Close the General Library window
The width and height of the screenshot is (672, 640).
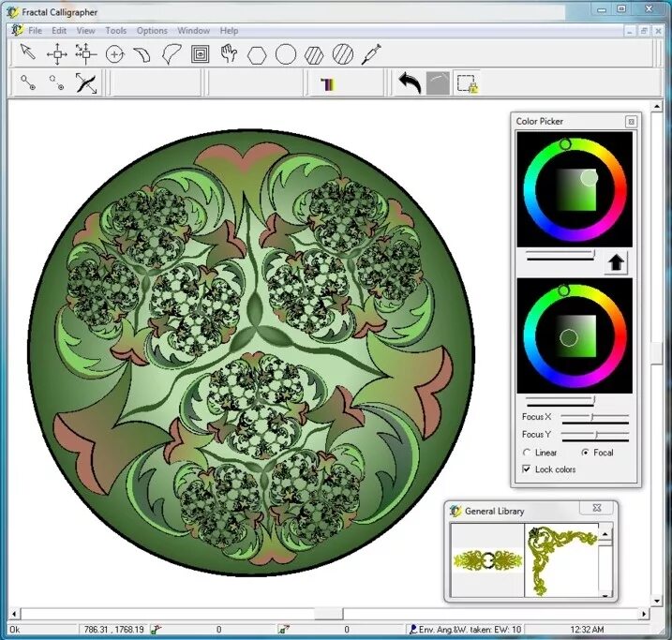click(597, 508)
